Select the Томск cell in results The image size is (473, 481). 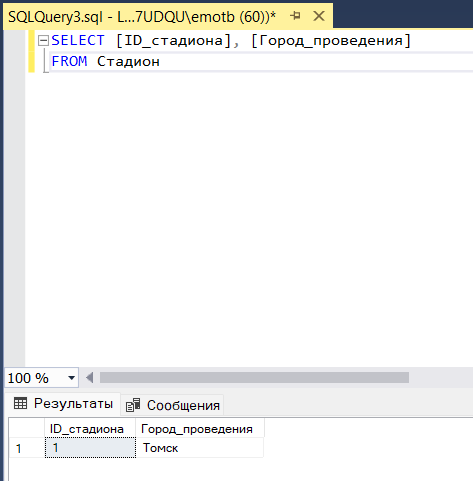tap(200, 448)
